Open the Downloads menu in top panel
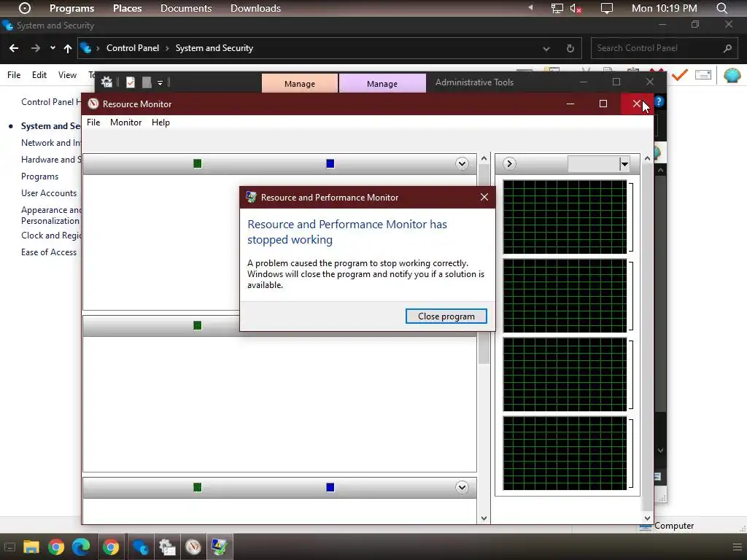Screen dimensions: 747x560 pos(255,8)
